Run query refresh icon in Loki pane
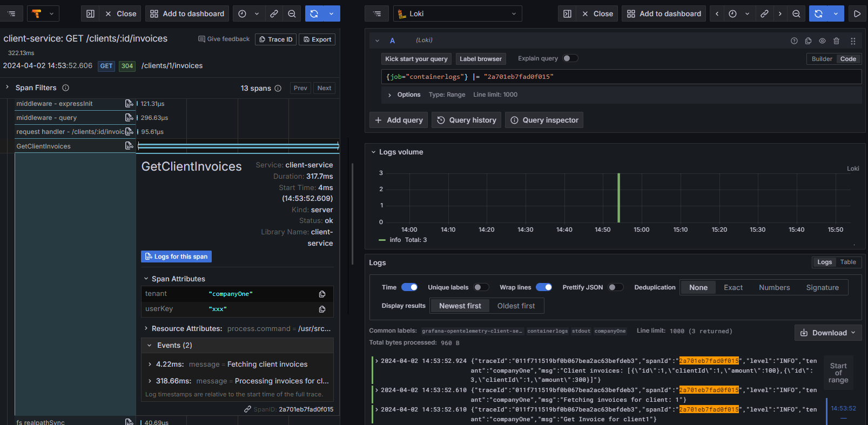The image size is (868, 425). (x=818, y=14)
